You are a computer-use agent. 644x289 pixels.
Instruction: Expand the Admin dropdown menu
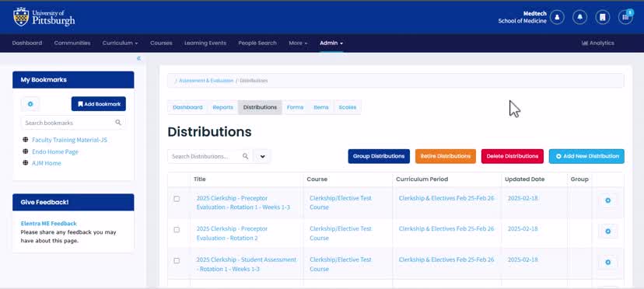pyautogui.click(x=331, y=43)
